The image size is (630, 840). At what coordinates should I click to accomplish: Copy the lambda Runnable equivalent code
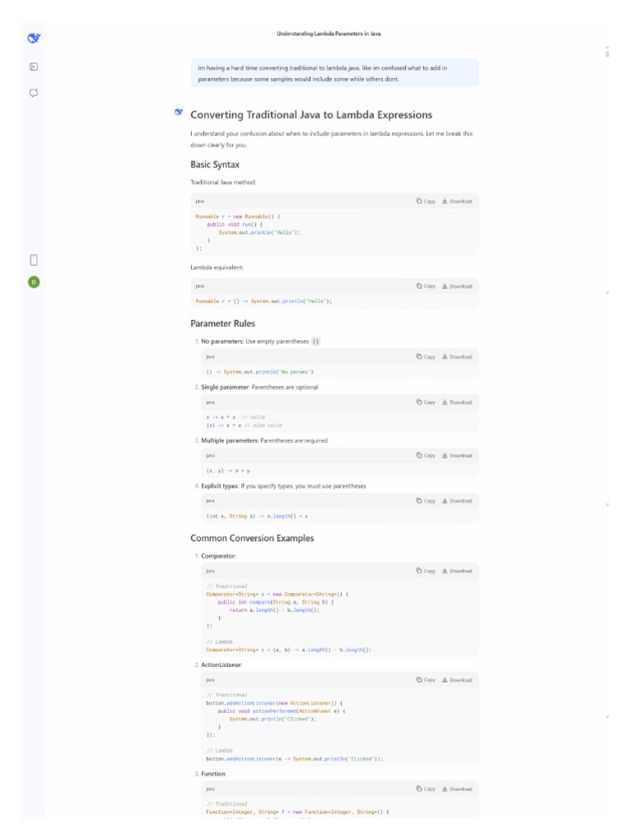(x=426, y=286)
